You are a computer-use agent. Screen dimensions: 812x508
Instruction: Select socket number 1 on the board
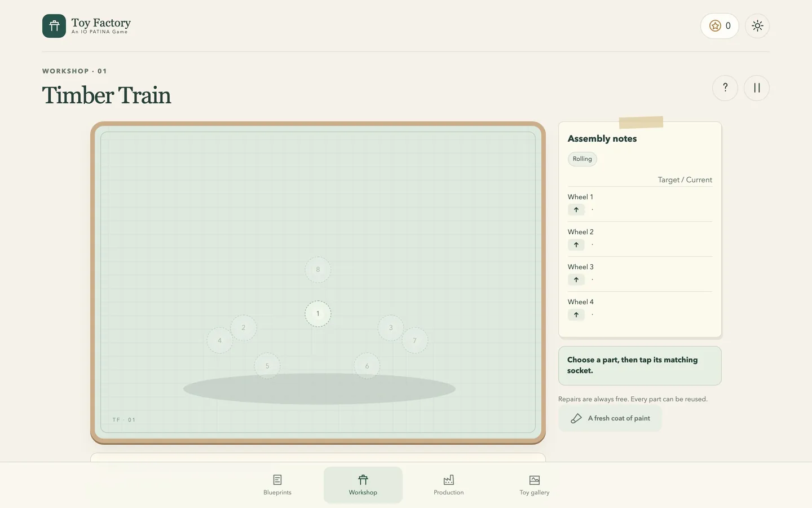click(318, 314)
